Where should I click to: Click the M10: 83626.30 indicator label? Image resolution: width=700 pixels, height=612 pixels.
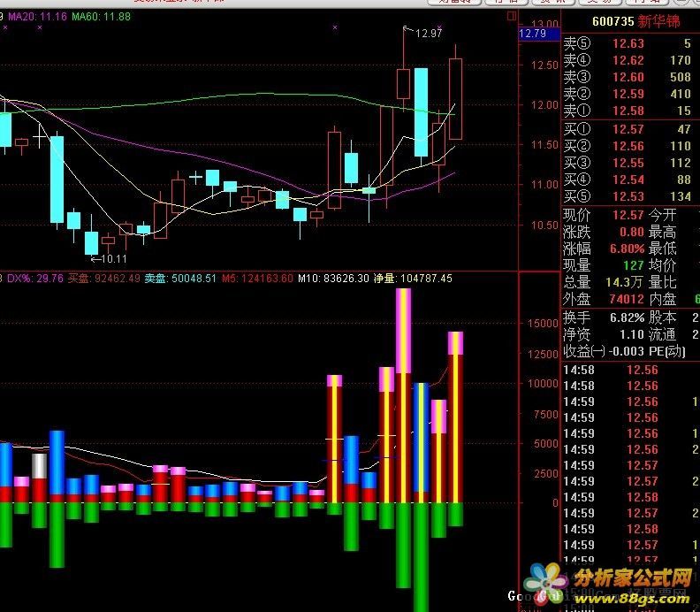tap(333, 279)
